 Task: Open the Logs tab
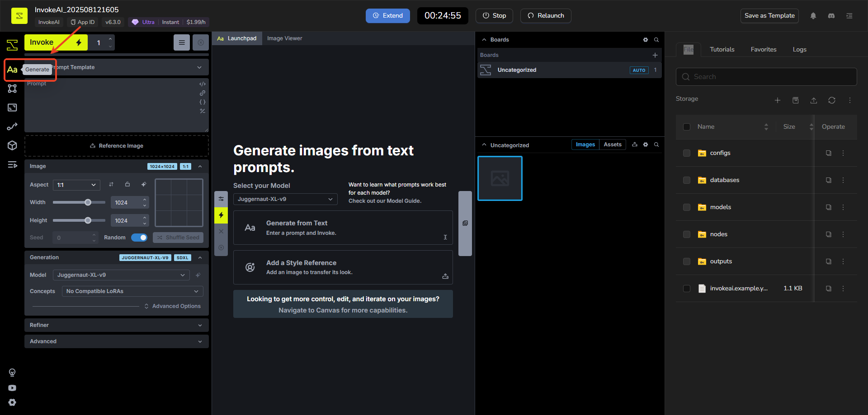click(x=799, y=50)
